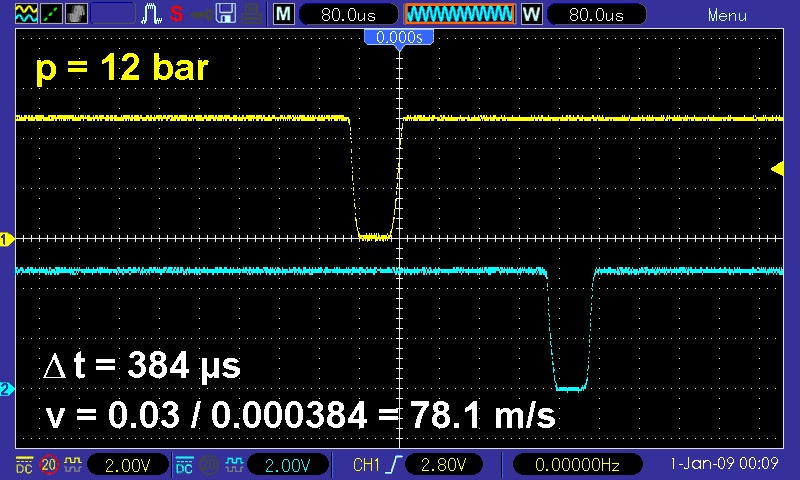Toggle the red 20 bandwidth limit indicator
Image resolution: width=800 pixels, height=480 pixels.
(x=48, y=464)
